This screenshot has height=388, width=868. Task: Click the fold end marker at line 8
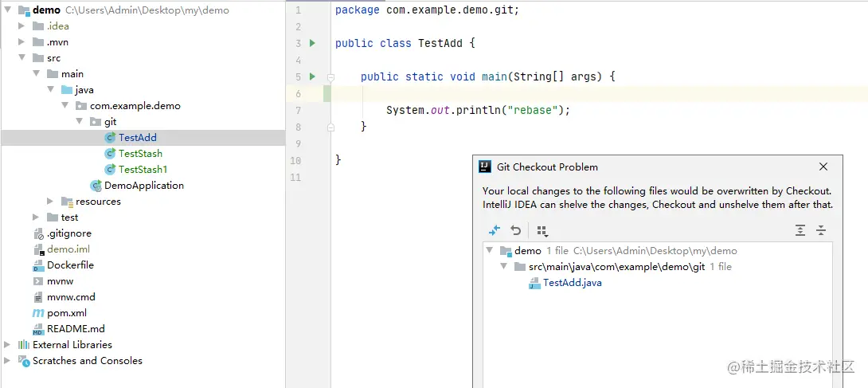(330, 127)
